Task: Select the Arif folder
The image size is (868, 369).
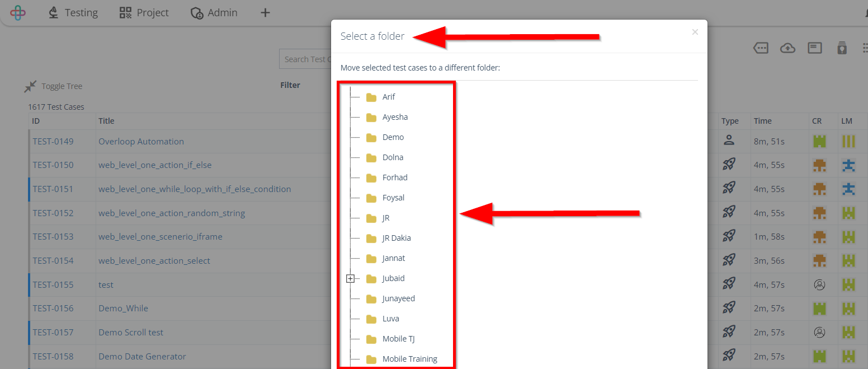Action: [388, 97]
